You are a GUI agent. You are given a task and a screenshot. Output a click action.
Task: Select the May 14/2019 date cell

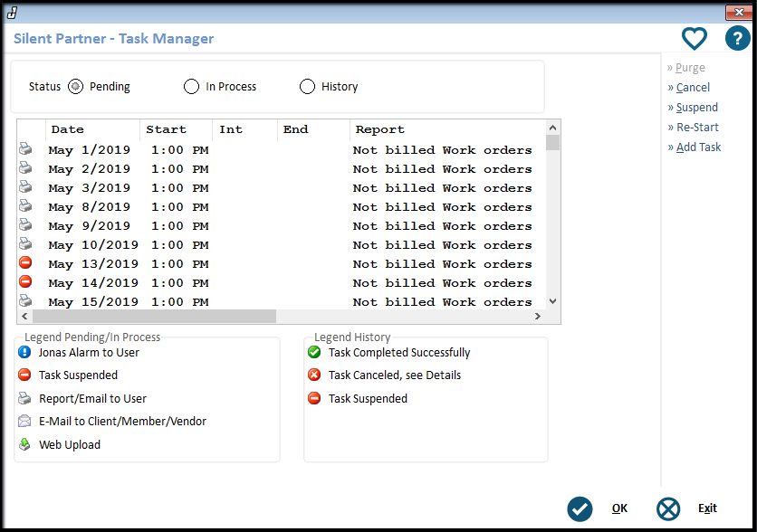[93, 282]
